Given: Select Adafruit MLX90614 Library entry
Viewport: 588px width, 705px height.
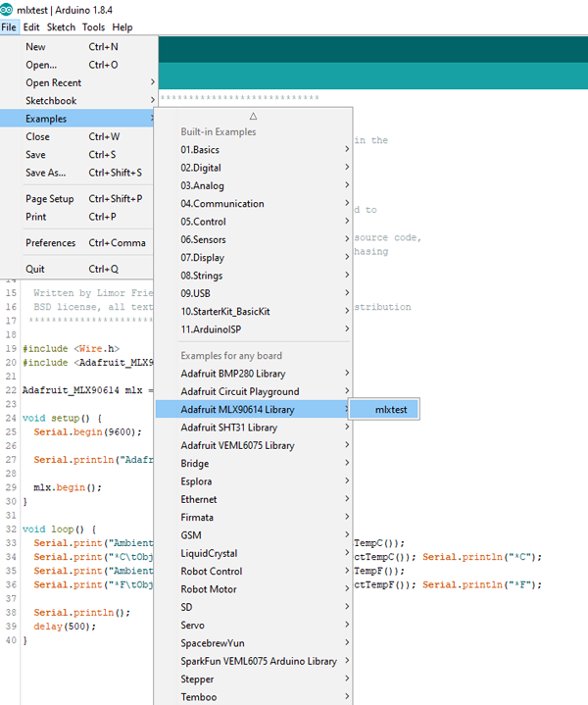Looking at the screenshot, I should point(254,410).
